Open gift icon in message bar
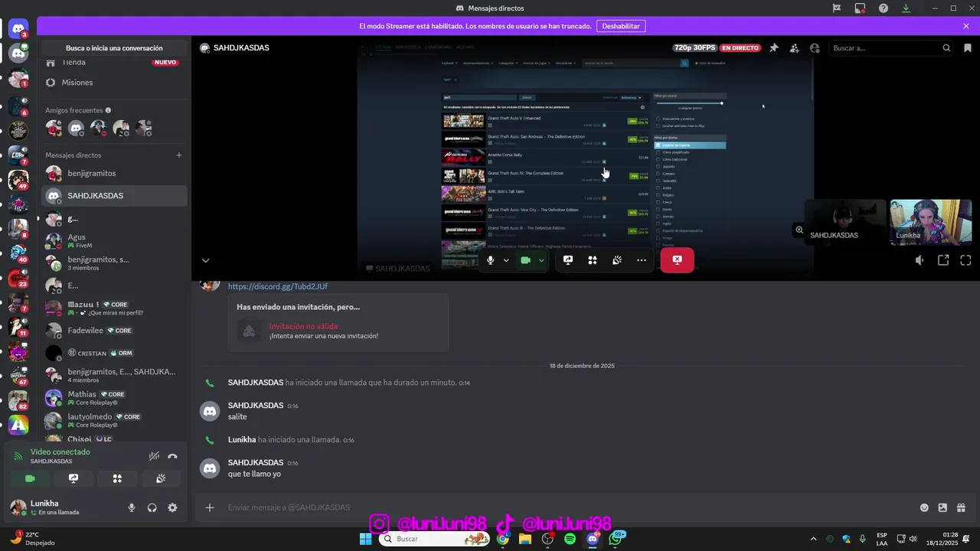Viewport: 980px width, 551px height. 961,507
